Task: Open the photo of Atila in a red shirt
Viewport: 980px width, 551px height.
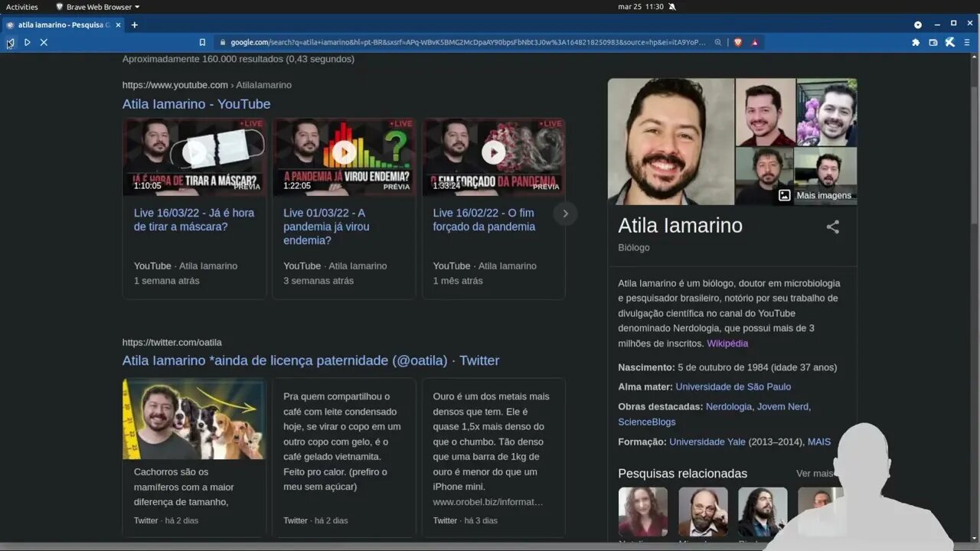Action: pyautogui.click(x=765, y=112)
